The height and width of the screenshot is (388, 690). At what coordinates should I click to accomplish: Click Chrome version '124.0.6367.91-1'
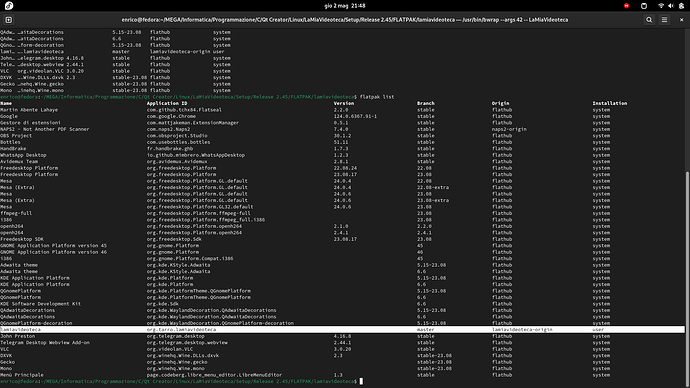coord(355,117)
